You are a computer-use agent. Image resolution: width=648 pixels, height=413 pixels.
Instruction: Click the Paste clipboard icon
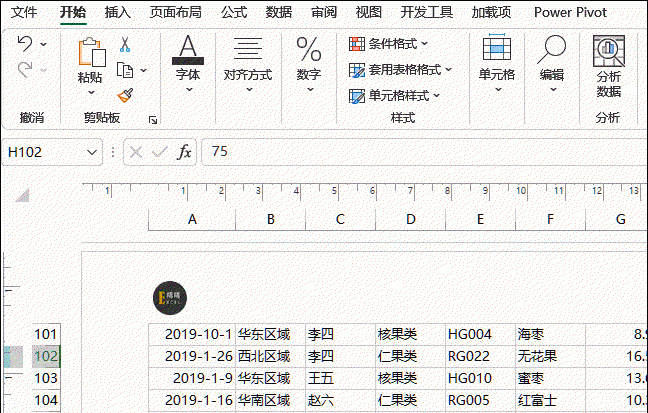92,52
